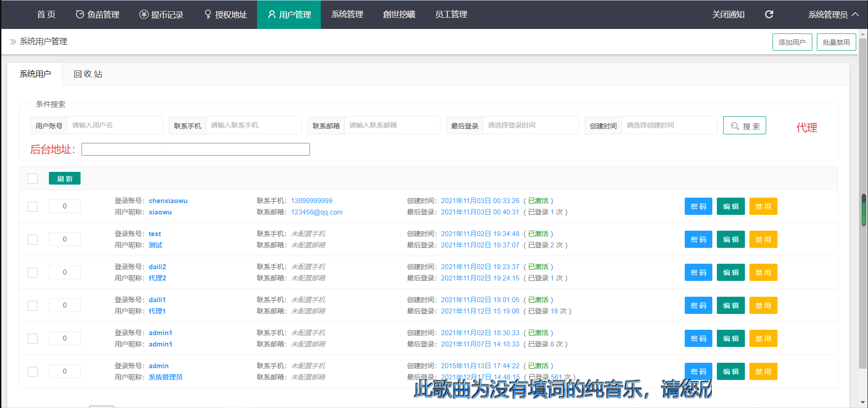
Task: Click the user icon beside 用户管理
Action: point(272,14)
